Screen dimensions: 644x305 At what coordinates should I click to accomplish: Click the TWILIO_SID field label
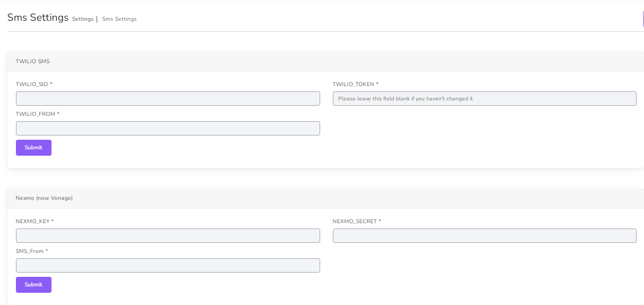33,84
